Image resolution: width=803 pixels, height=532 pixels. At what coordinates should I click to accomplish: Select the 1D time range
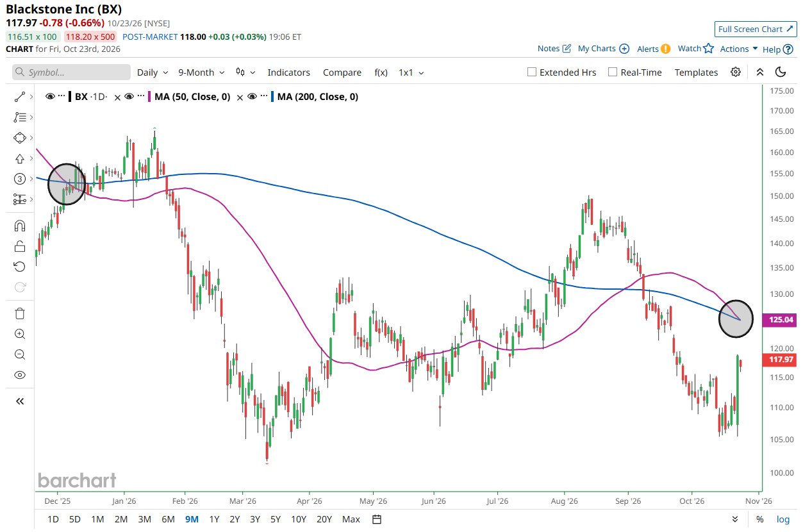click(54, 519)
